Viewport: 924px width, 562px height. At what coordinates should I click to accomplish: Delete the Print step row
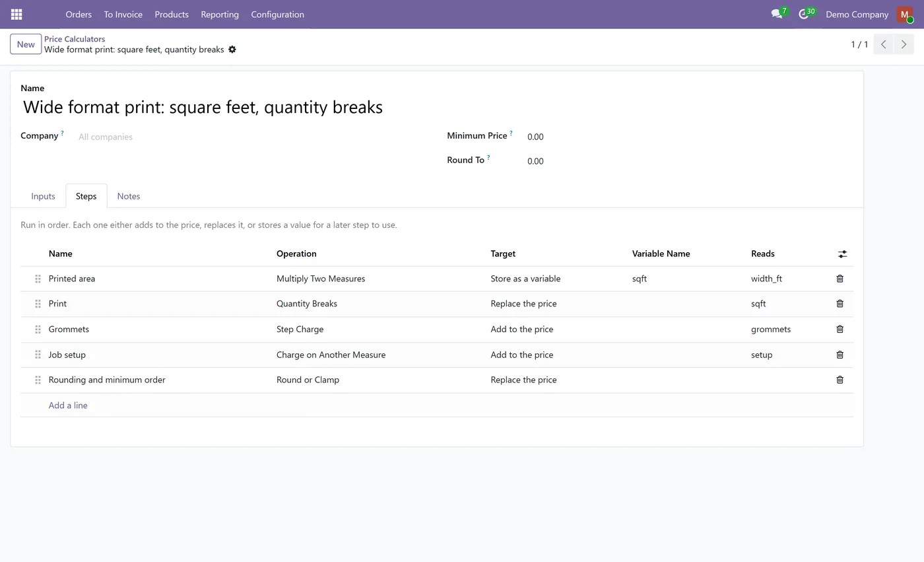[840, 304]
